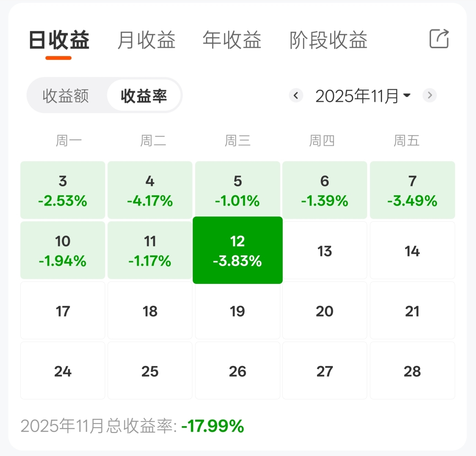Choose day 7 showing -3.49%
476x456 pixels.
coord(412,190)
